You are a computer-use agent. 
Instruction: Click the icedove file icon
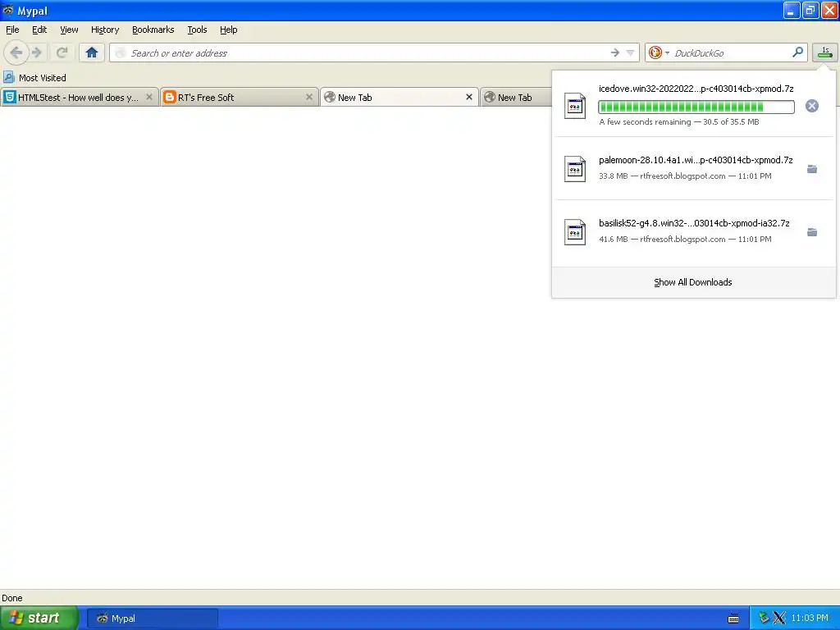tap(575, 106)
